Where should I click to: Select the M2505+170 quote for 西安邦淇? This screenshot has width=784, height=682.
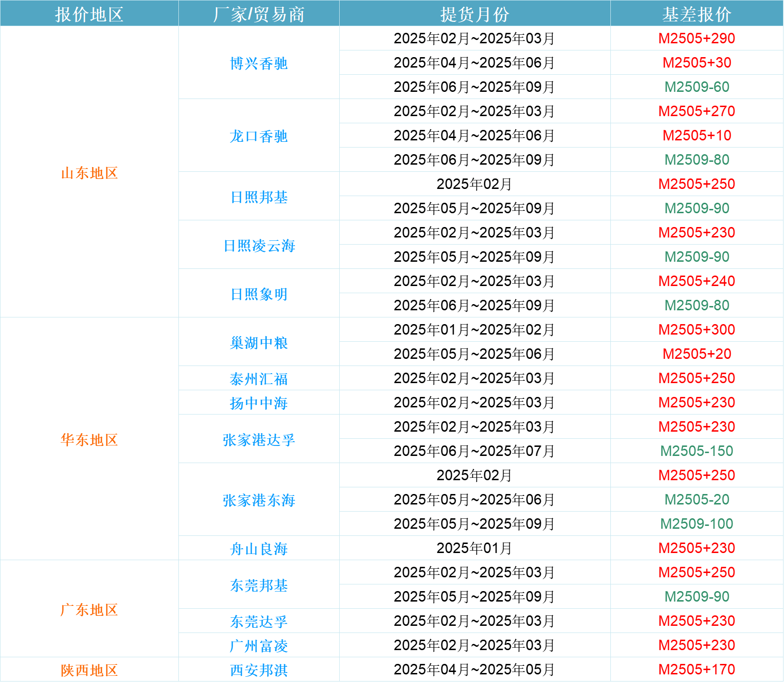pos(696,670)
